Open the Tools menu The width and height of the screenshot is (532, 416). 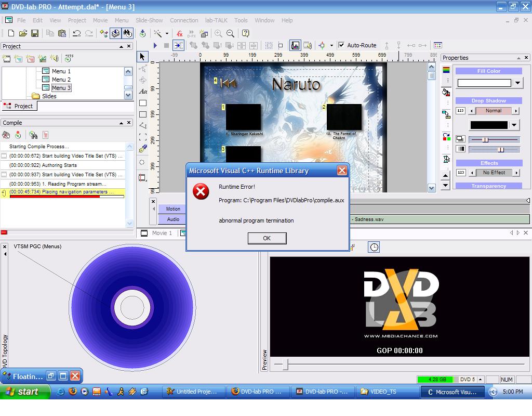[241, 20]
